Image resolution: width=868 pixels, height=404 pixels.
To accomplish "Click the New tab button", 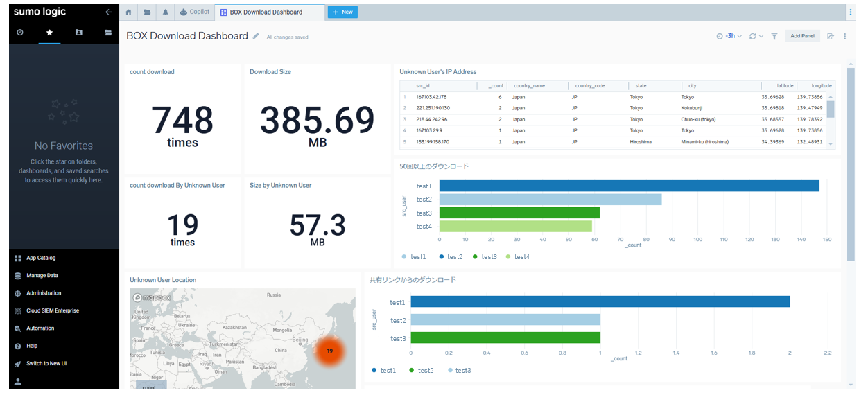I will pos(342,12).
